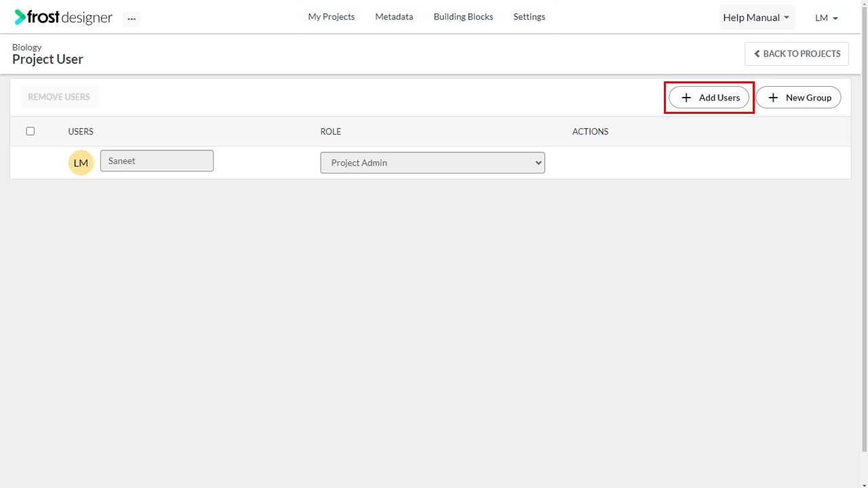Open My Projects

331,17
